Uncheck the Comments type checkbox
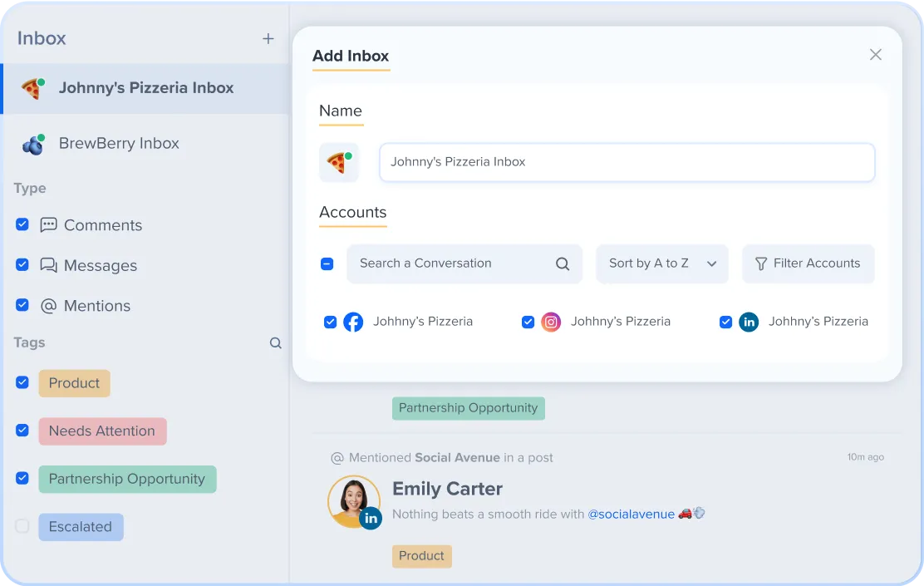The height and width of the screenshot is (586, 924). pos(22,224)
